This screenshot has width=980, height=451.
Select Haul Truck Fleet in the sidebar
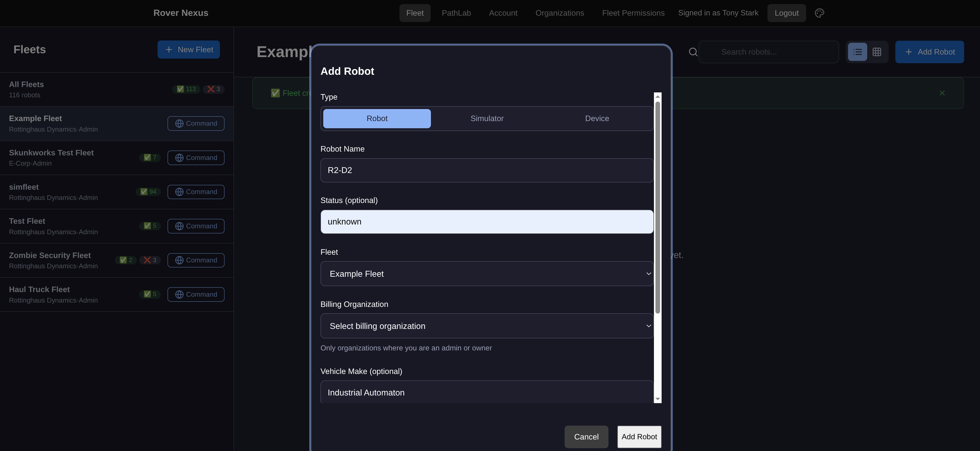point(116,294)
